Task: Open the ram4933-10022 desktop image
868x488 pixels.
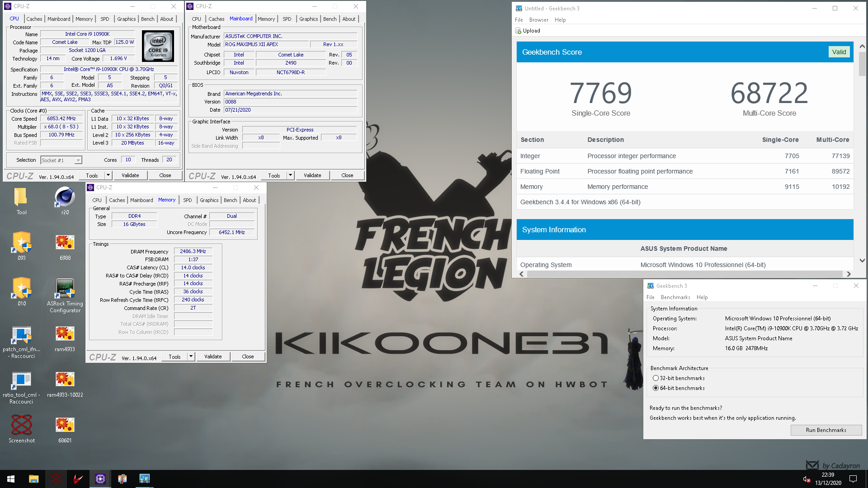Action: 65,384
